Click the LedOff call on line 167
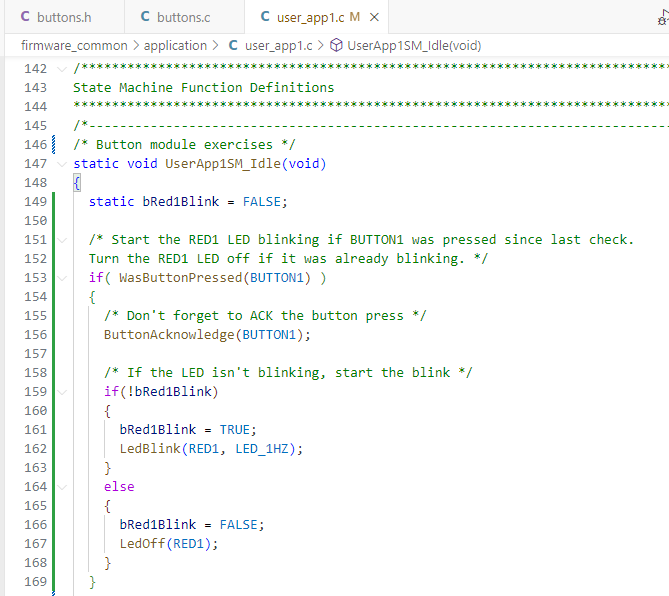Image resolution: width=669 pixels, height=596 pixels. point(143,544)
